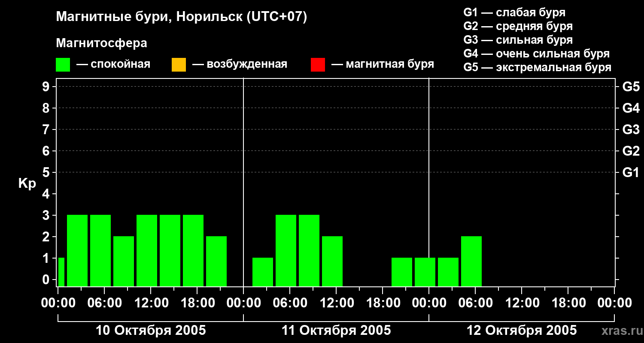Click the '10 Октября 2005' date label

(x=151, y=331)
